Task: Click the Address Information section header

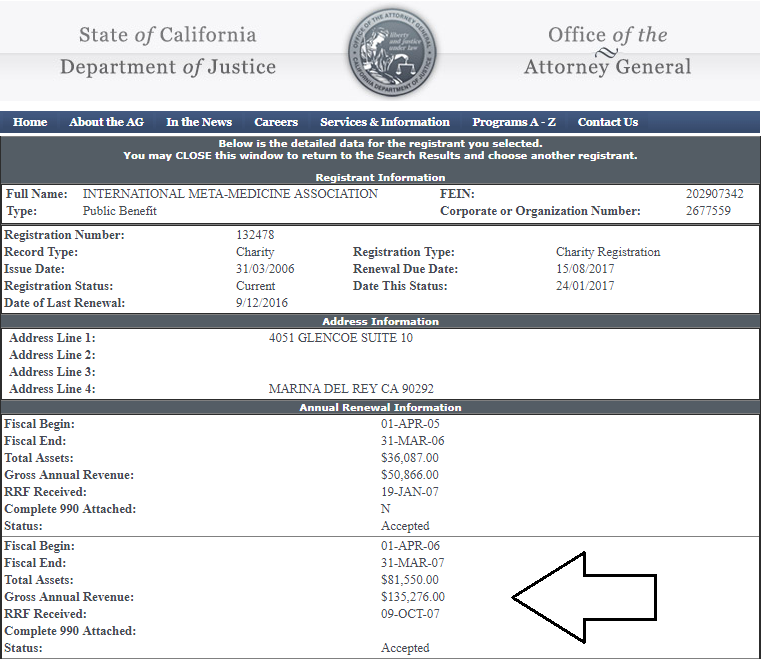Action: point(380,321)
